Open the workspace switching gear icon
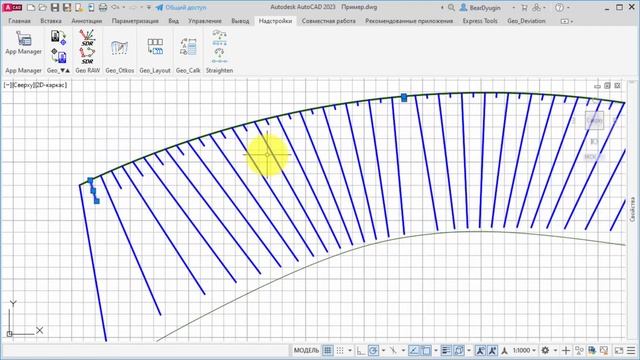The height and width of the screenshot is (360, 640). click(545, 350)
